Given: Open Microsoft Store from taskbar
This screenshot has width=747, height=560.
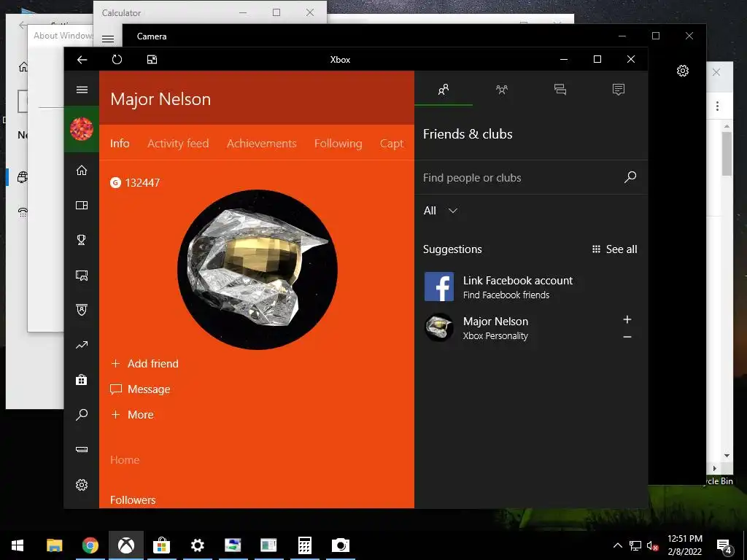Looking at the screenshot, I should tap(161, 545).
